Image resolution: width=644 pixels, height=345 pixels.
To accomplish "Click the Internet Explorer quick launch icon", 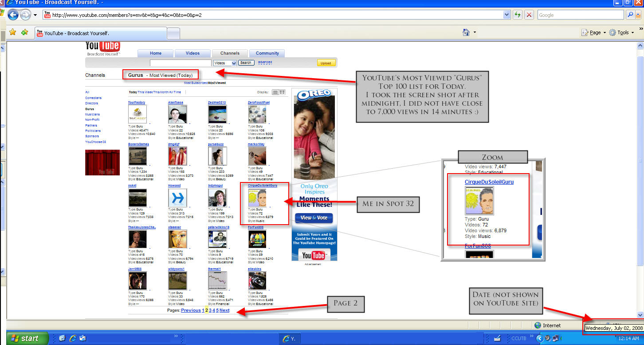I will 73,338.
